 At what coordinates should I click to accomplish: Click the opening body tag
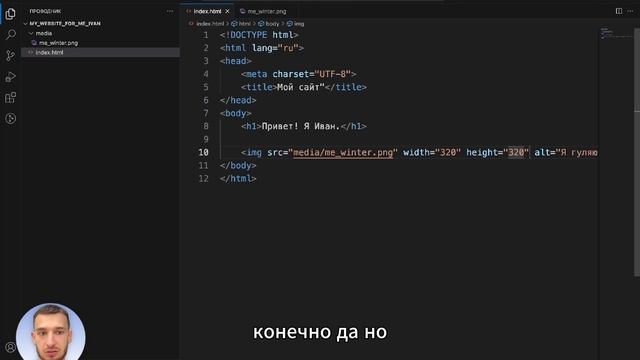click(x=236, y=113)
